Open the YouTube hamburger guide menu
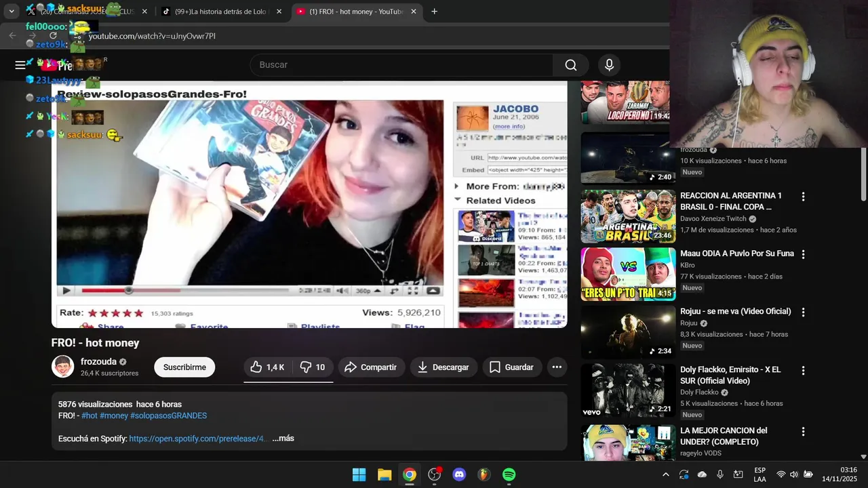Screen dimensions: 868x488 coord(20,65)
